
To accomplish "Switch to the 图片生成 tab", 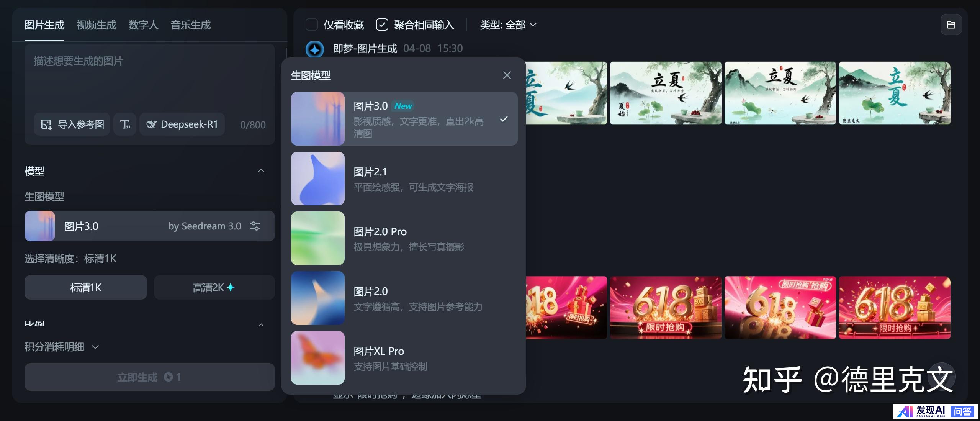I will tap(44, 25).
